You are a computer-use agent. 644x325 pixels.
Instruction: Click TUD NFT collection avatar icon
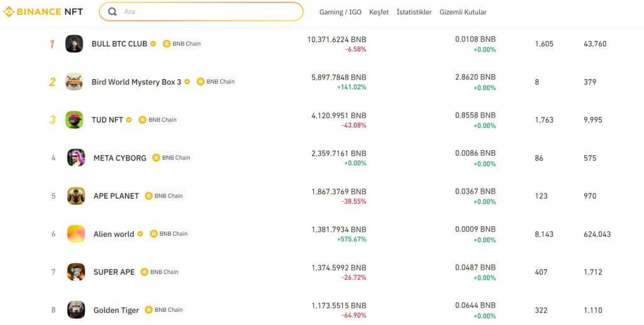click(74, 120)
